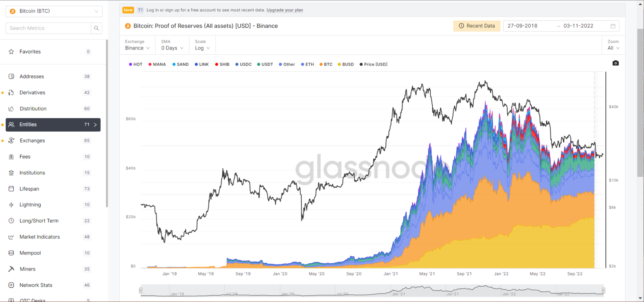This screenshot has height=302, width=644.
Task: Click the Lightning bolt icon in the sidebar
Action: click(11, 205)
